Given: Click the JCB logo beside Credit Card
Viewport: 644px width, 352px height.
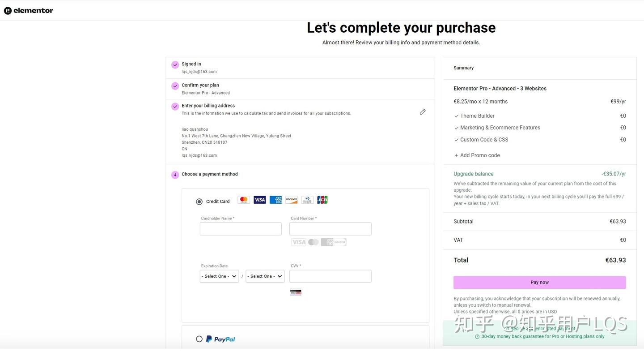Looking at the screenshot, I should tap(322, 200).
